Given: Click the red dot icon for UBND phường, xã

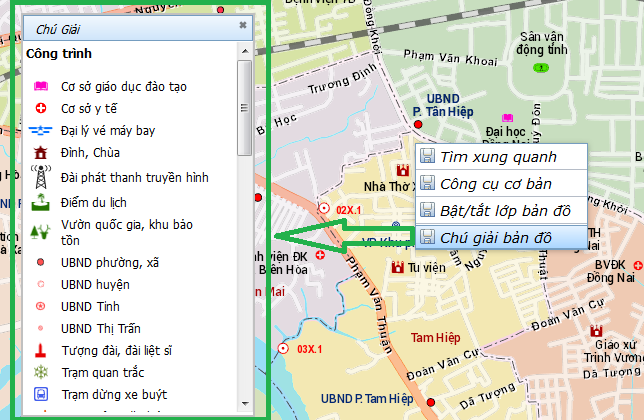Looking at the screenshot, I should click(x=41, y=262).
